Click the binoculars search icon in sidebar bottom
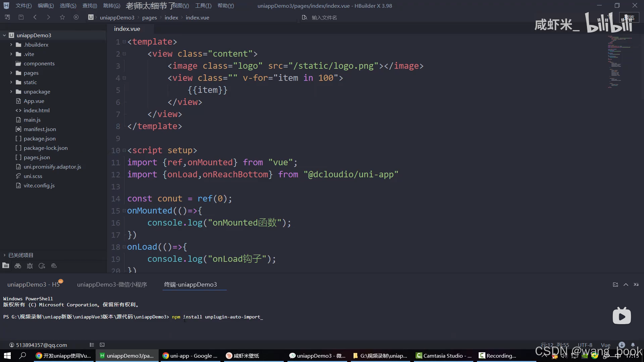Screen dimensions: 644x362 (18, 266)
